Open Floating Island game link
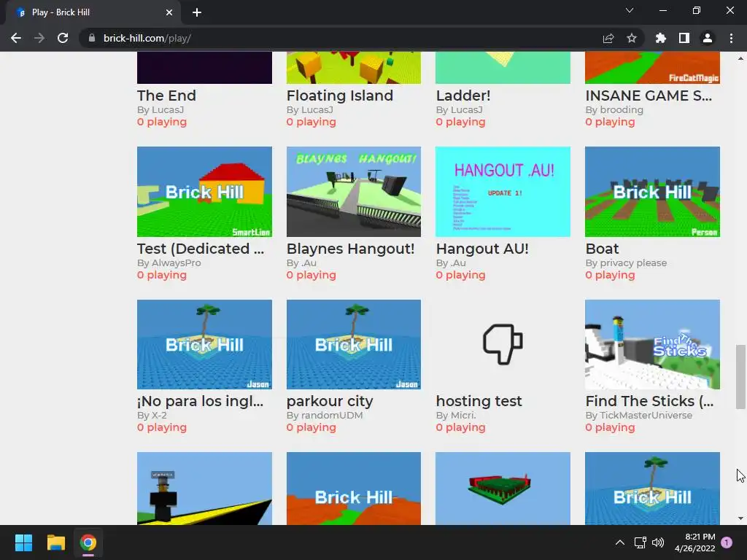The image size is (747, 560). 340,96
